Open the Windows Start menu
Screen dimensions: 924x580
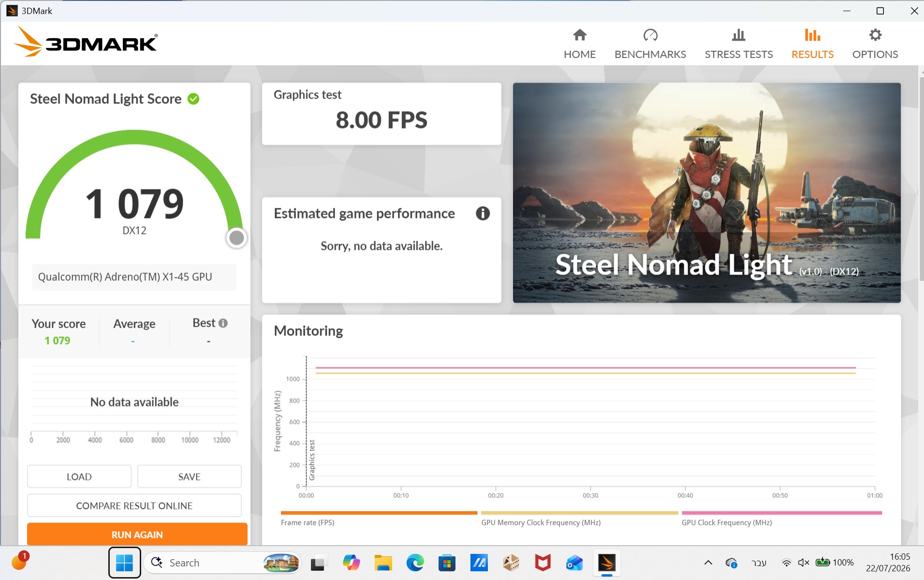(x=124, y=563)
